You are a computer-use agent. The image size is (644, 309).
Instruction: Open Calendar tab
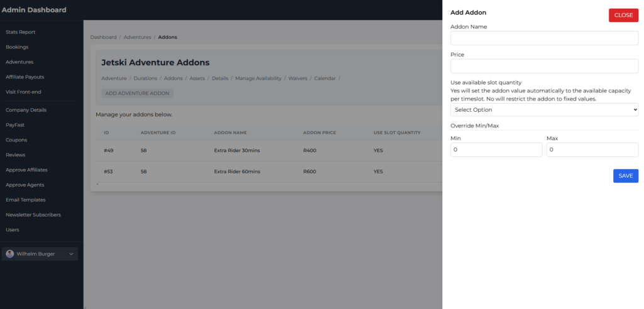click(x=325, y=79)
